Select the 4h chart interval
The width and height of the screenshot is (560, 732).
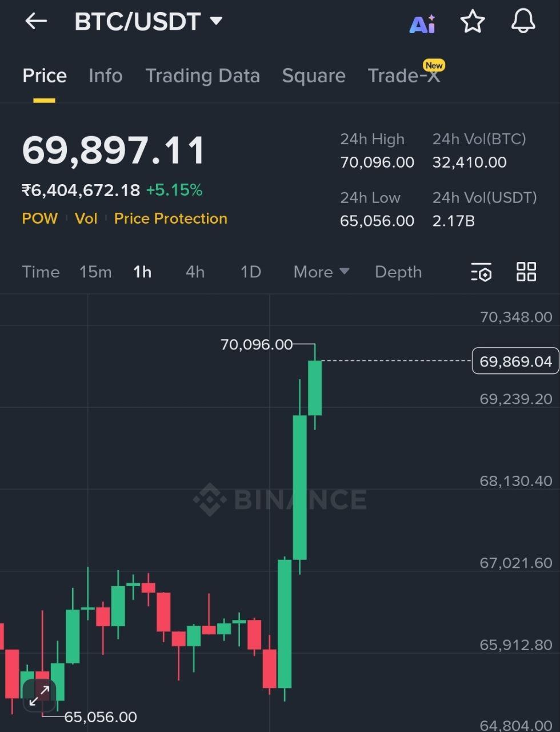pos(195,272)
